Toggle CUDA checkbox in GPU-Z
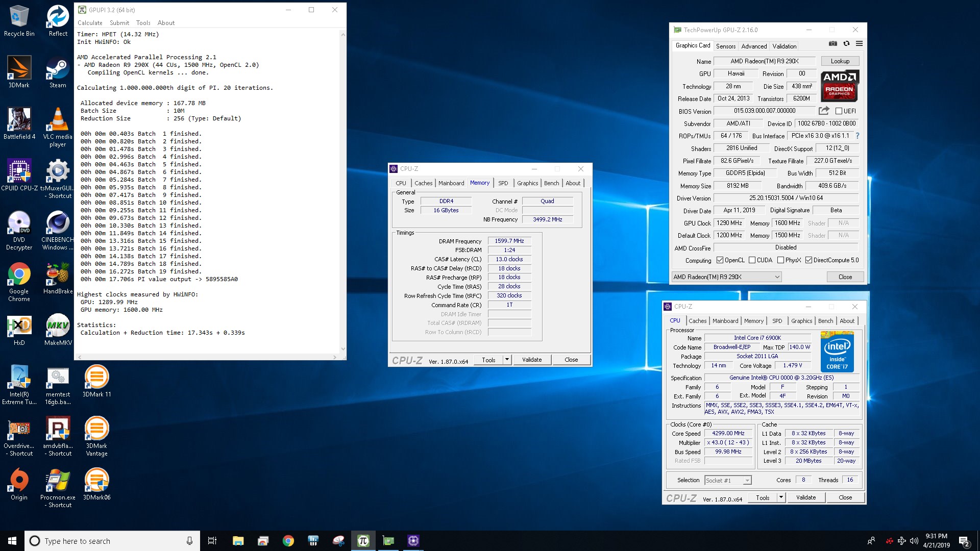The image size is (980, 551). [x=752, y=260]
